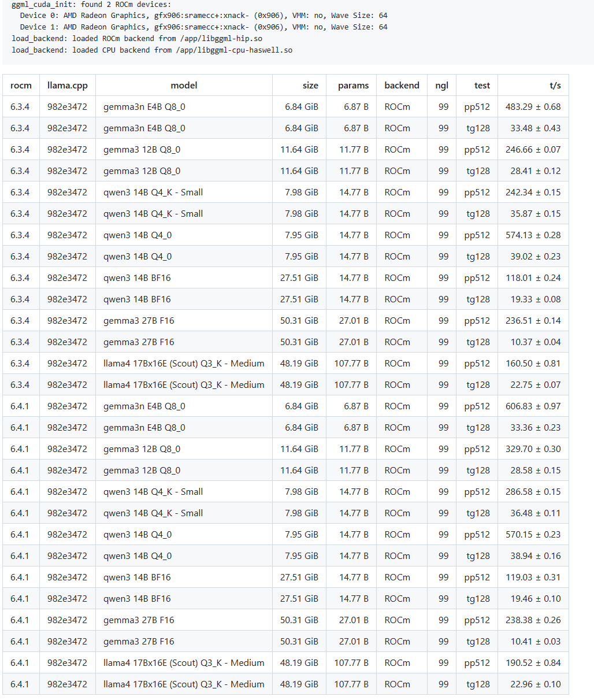The image size is (594, 700).
Task: Click the 'rocm' column header
Action: tap(21, 86)
